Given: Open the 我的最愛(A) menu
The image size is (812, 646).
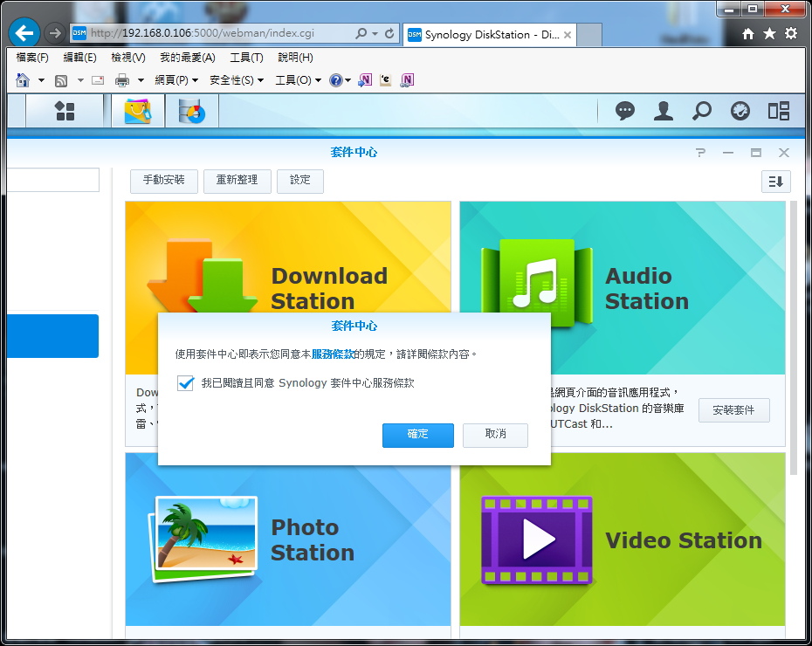Looking at the screenshot, I should pyautogui.click(x=188, y=58).
